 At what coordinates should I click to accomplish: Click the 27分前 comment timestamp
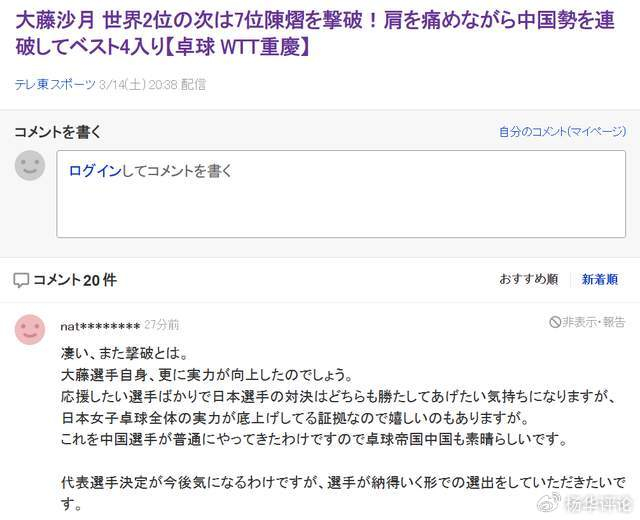(x=162, y=326)
